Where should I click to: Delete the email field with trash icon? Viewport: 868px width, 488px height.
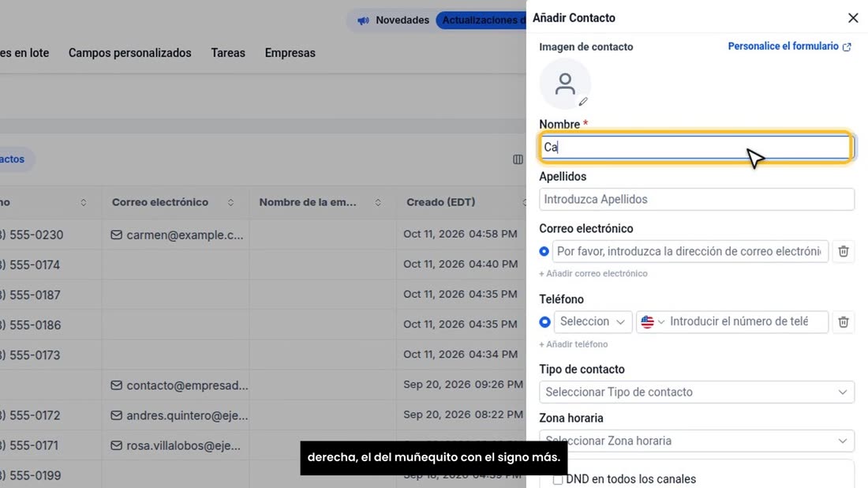(x=843, y=251)
